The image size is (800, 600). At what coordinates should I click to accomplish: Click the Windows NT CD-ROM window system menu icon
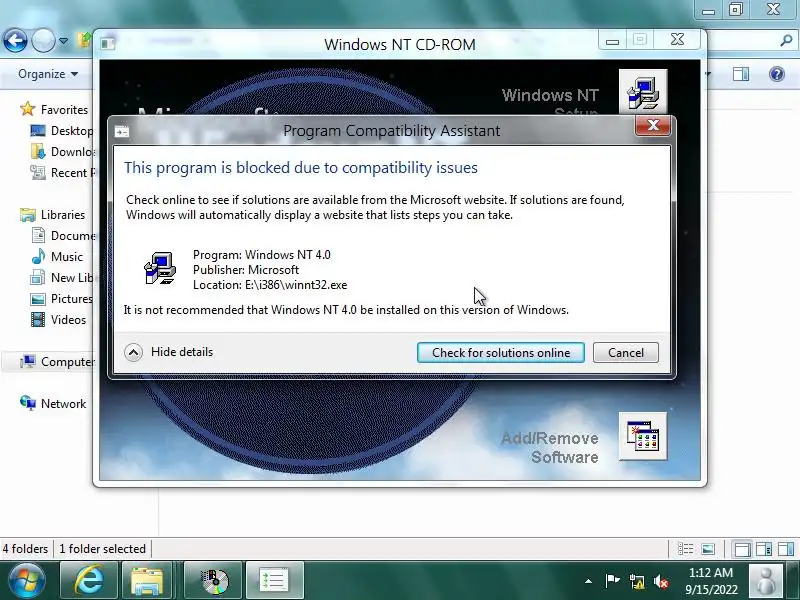click(107, 44)
